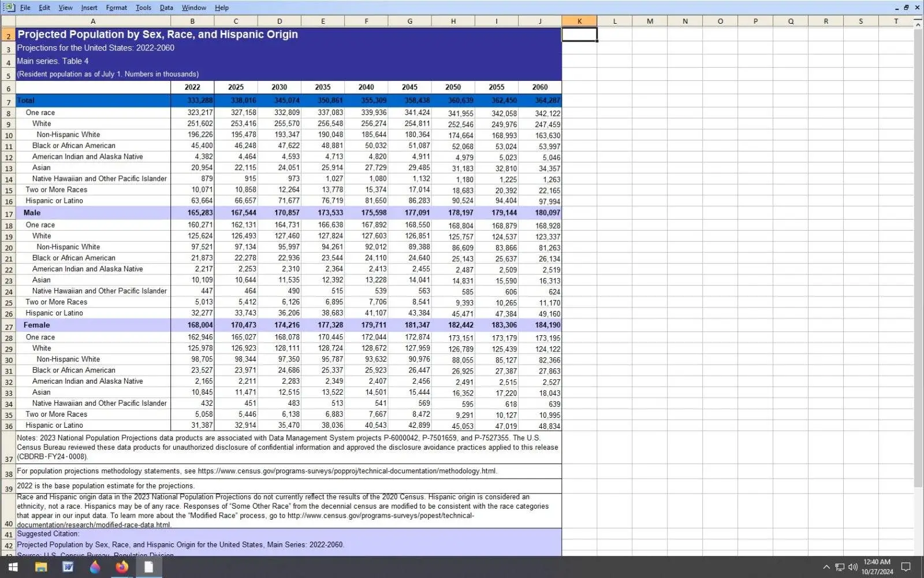The width and height of the screenshot is (924, 578).
Task: Select the active spreadsheet document icon on taskbar
Action: 148,567
